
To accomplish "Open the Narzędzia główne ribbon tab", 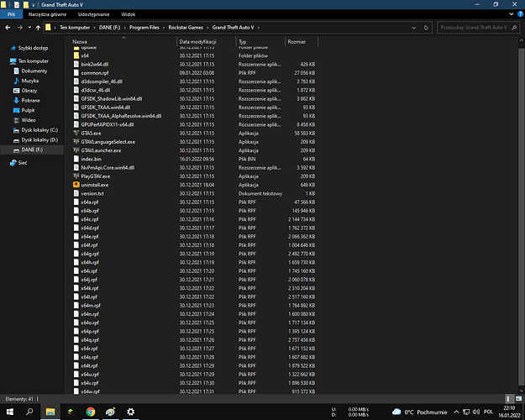I will tap(47, 14).
